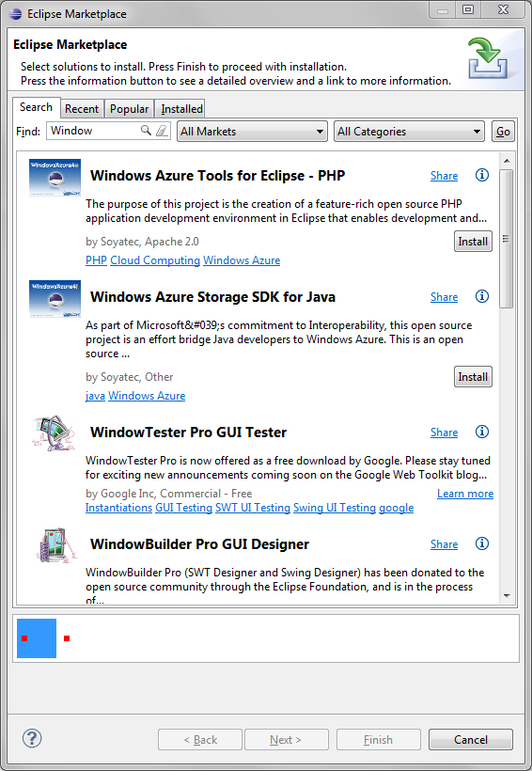Click the blue square in the bottom panel
The height and width of the screenshot is (771, 532).
(x=37, y=638)
